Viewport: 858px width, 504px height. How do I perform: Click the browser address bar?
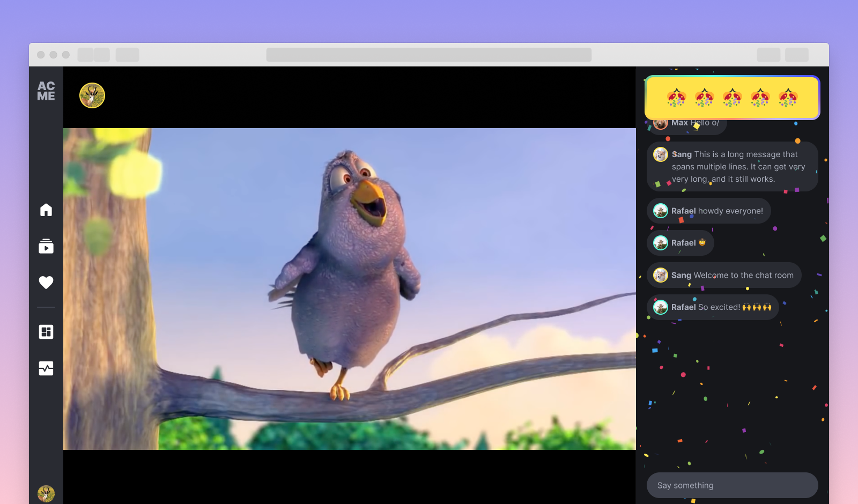click(429, 55)
